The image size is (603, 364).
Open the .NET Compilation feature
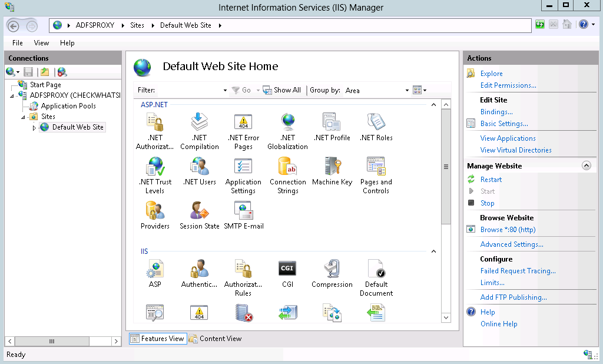point(199,131)
